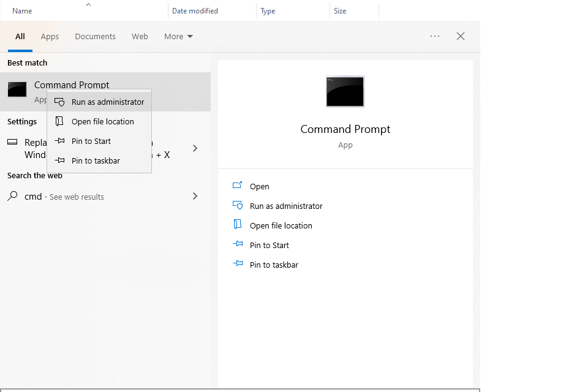Close the search panel with X
566x392 pixels.
point(461,36)
